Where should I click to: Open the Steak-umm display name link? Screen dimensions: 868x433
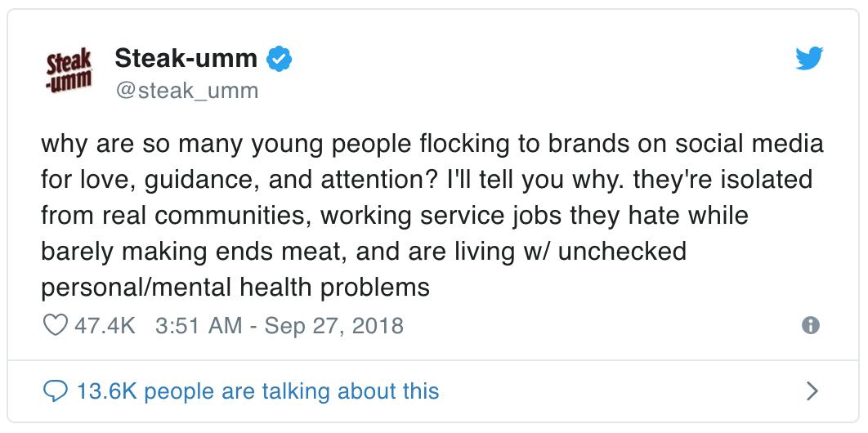pyautogui.click(x=186, y=58)
